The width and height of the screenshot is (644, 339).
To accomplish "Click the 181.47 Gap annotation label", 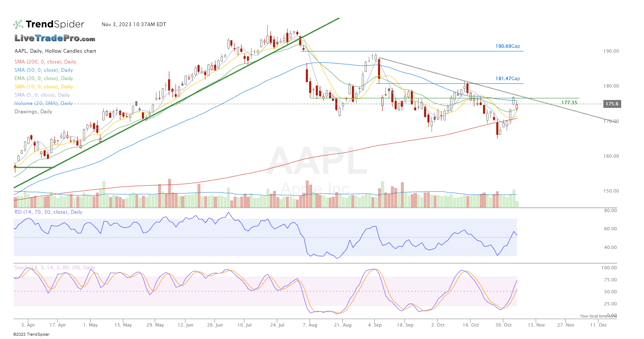I will pyautogui.click(x=507, y=78).
